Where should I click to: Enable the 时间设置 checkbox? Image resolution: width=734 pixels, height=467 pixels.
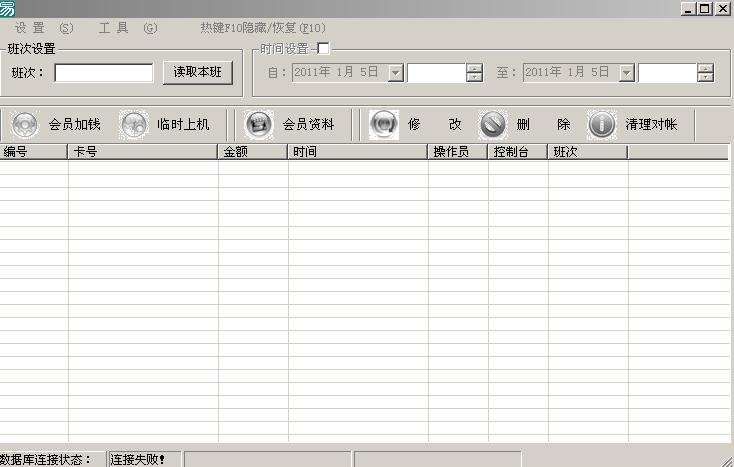click(x=323, y=48)
